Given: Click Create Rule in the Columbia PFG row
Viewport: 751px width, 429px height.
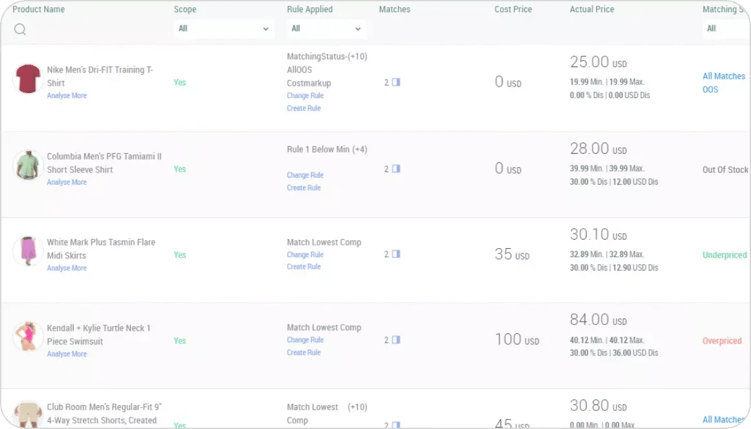Looking at the screenshot, I should [x=304, y=188].
